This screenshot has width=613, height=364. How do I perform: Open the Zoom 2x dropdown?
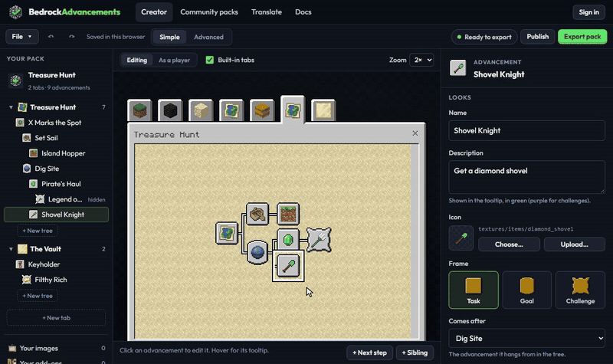click(421, 60)
